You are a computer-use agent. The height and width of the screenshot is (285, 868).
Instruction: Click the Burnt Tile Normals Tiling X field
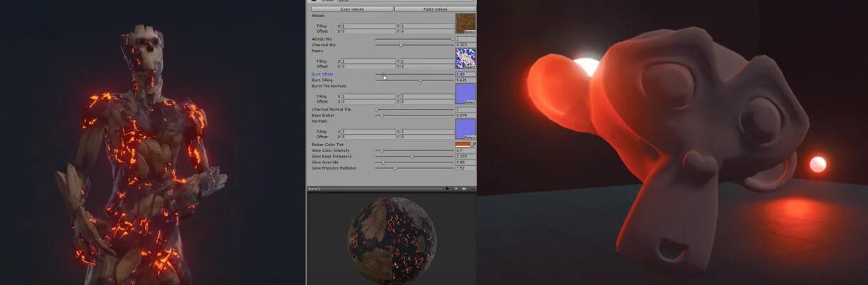point(368,96)
